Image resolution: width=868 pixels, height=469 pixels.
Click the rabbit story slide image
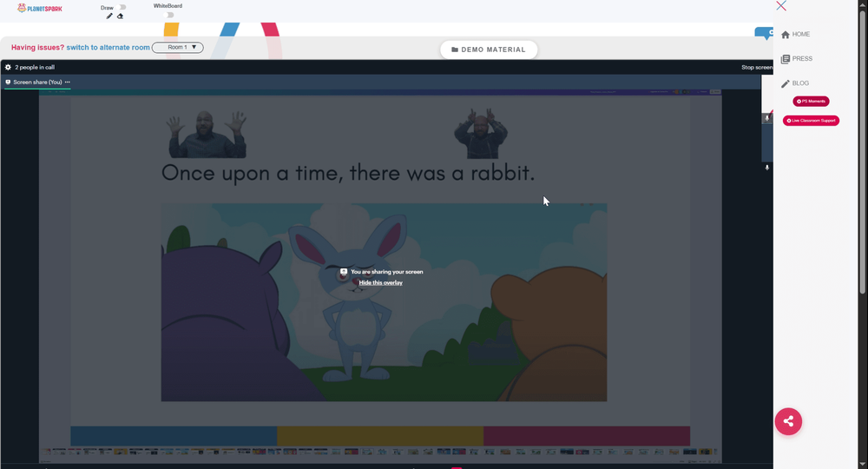385,302
